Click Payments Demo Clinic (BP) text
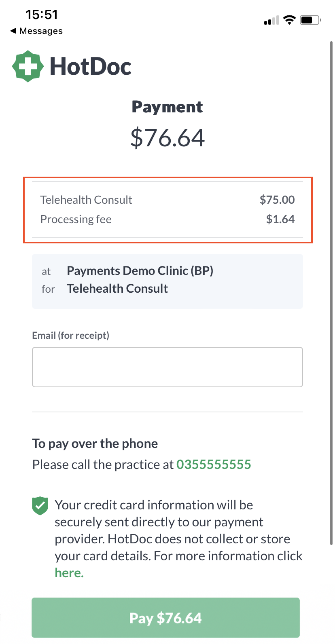Viewport: 335px width, 644px height. click(140, 270)
